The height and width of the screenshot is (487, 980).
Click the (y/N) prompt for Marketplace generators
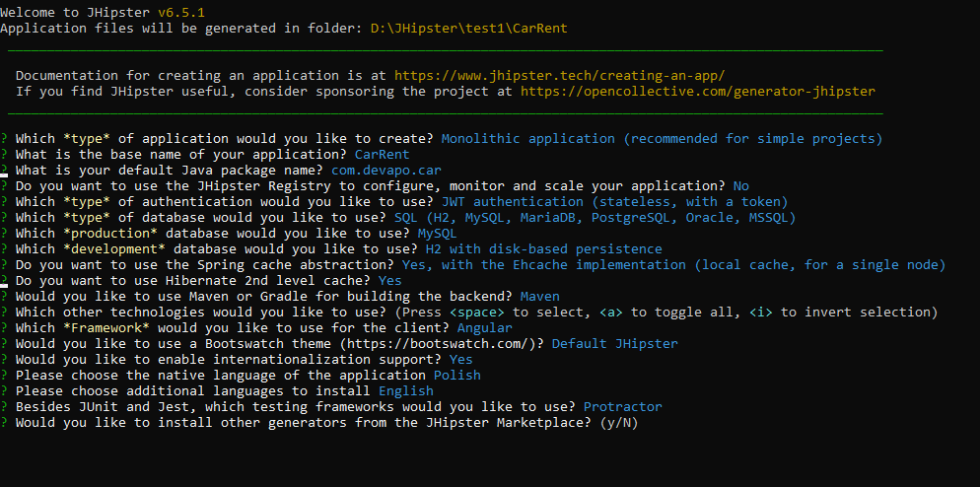pyautogui.click(x=619, y=423)
